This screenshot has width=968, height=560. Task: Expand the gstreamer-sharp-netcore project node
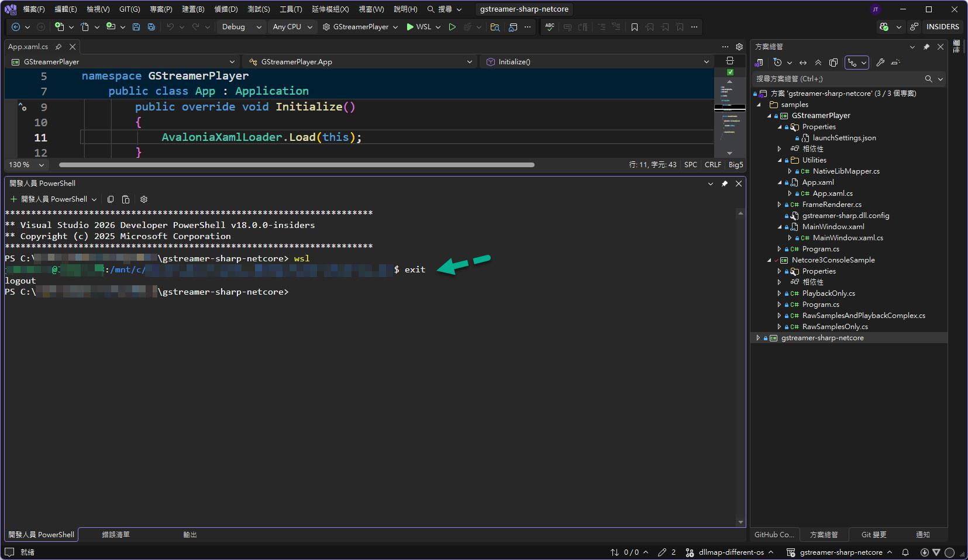click(x=759, y=338)
